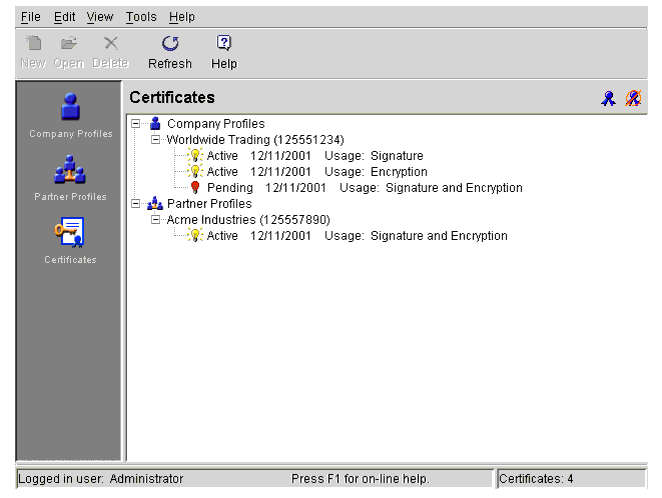Image resolution: width=662 pixels, height=498 pixels.
Task: Click the Help toolbar icon
Action: (x=224, y=44)
